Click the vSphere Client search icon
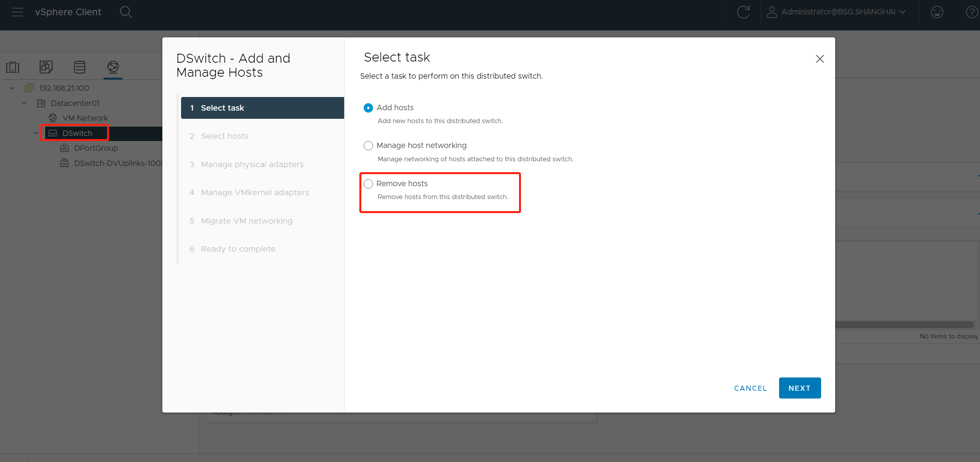980x462 pixels. (126, 11)
